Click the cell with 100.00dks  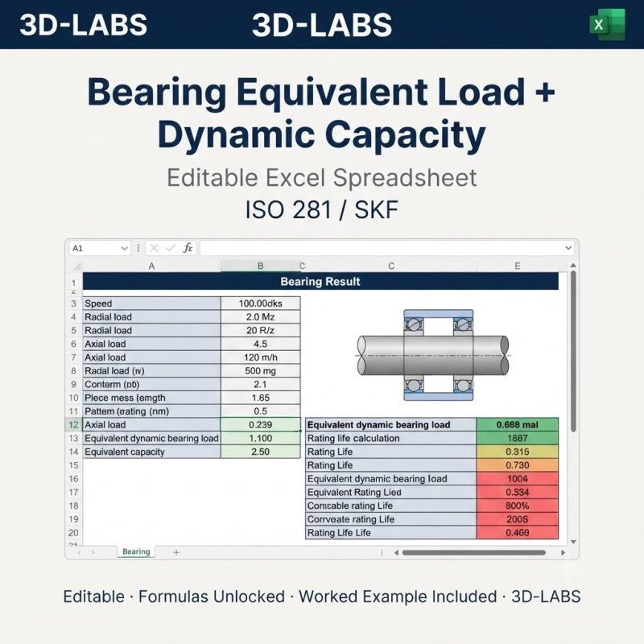point(260,303)
